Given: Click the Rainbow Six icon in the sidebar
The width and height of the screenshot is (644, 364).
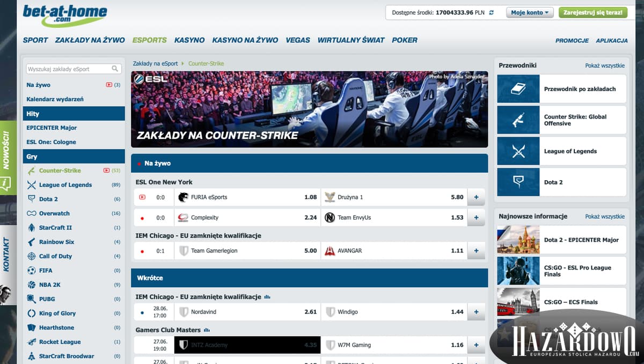Looking at the screenshot, I should [x=31, y=242].
